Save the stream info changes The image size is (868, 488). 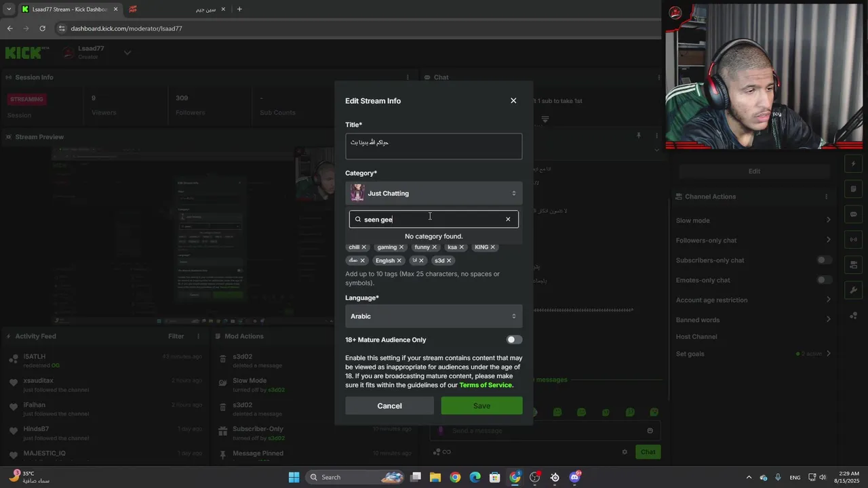click(481, 406)
